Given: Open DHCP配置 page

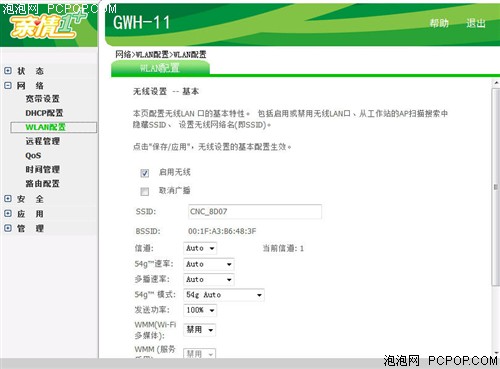Looking at the screenshot, I should [44, 113].
